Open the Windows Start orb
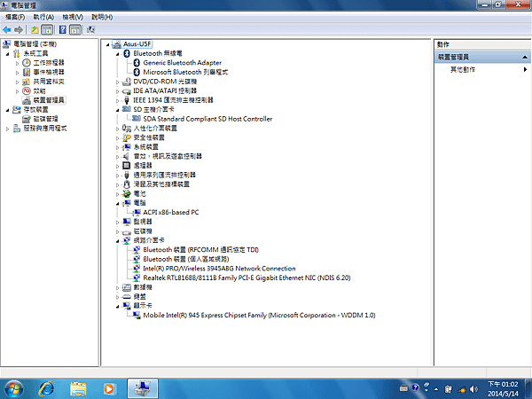 point(13,388)
